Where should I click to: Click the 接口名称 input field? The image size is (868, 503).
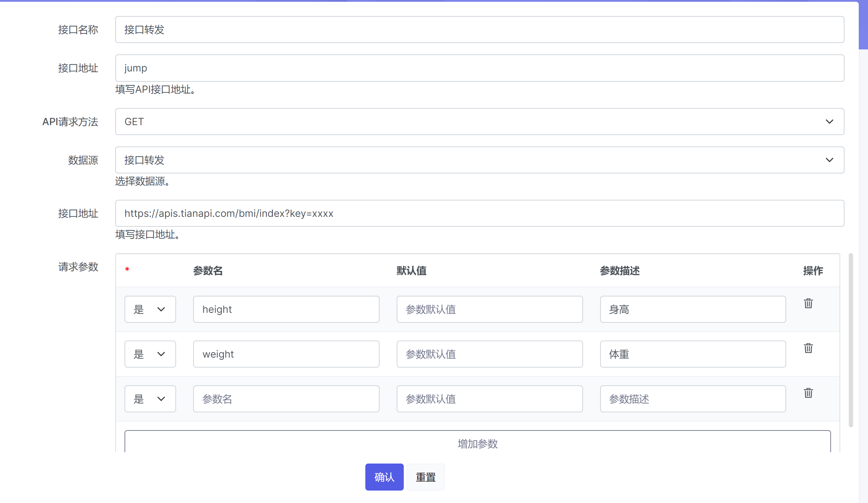[479, 30]
